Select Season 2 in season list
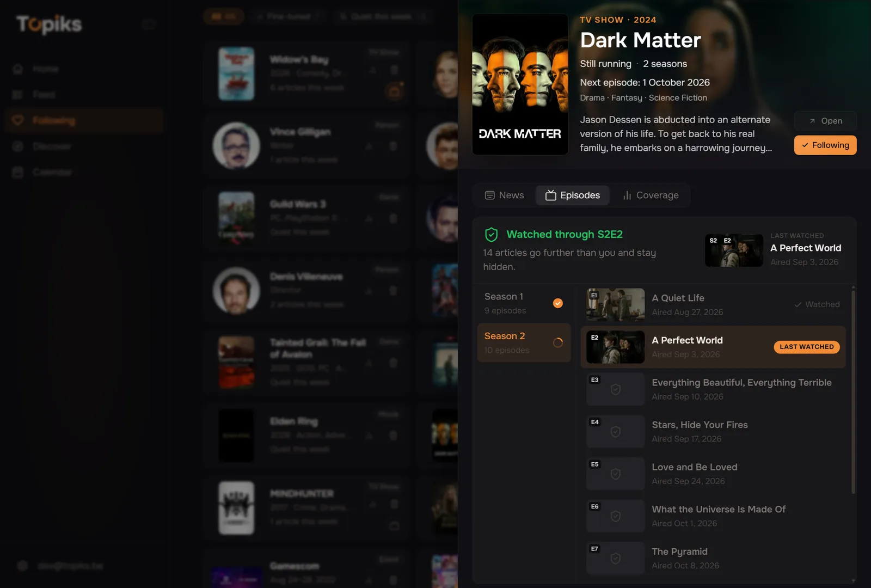 (524, 343)
